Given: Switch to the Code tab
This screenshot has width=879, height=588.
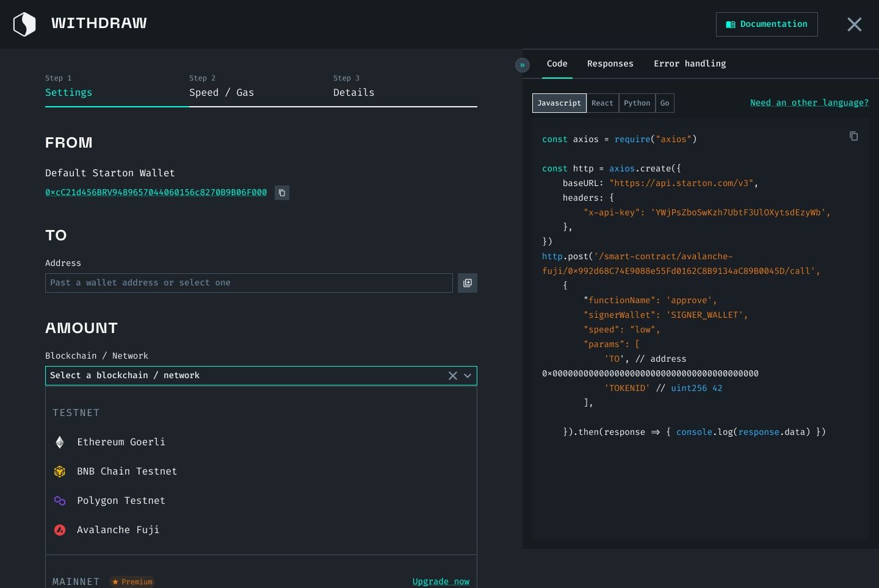Looking at the screenshot, I should [x=557, y=64].
